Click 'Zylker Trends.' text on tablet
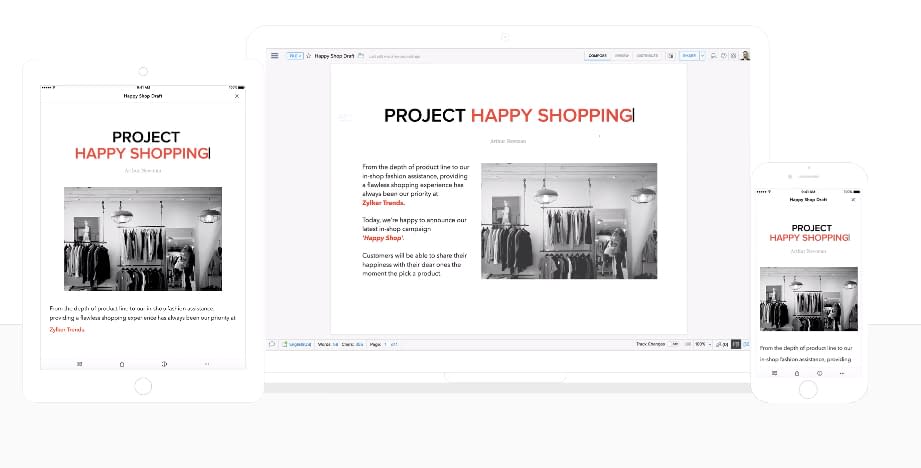 pyautogui.click(x=67, y=329)
